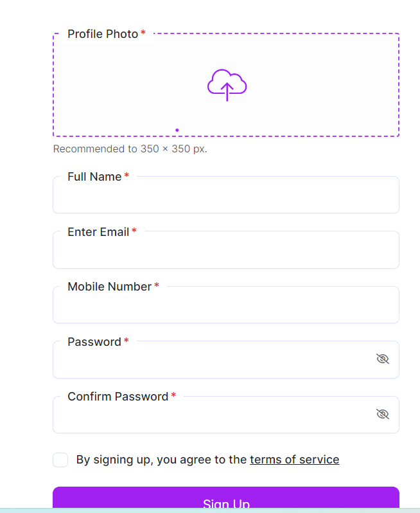This screenshot has height=513, width=420.
Task: Click the Profile Photo label
Action: (x=103, y=34)
